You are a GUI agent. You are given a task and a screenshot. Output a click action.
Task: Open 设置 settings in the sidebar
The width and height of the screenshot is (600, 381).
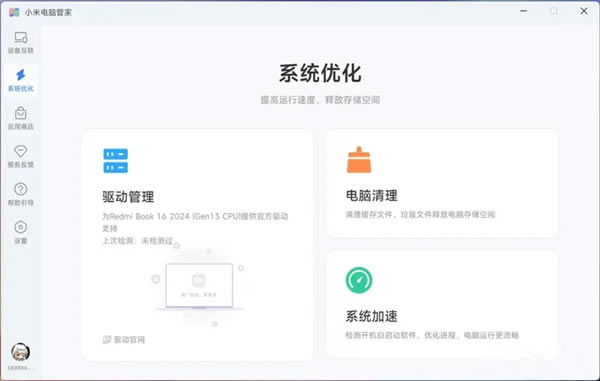21,232
